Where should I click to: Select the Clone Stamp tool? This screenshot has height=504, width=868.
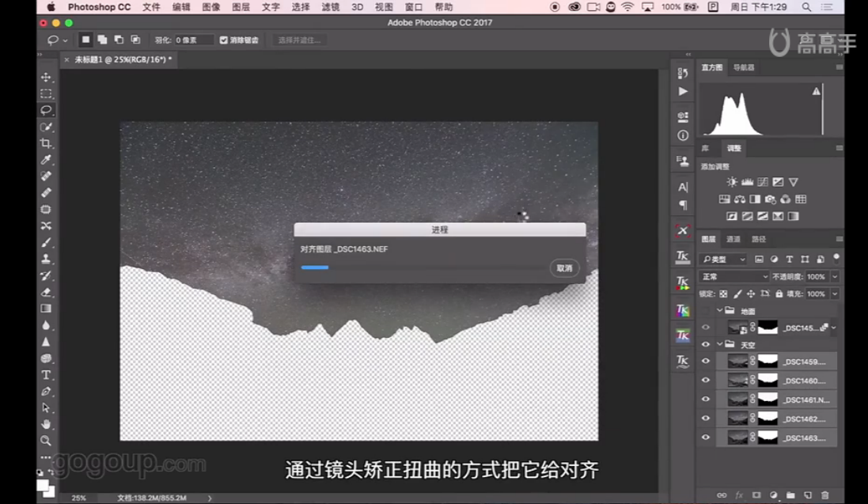tap(47, 259)
